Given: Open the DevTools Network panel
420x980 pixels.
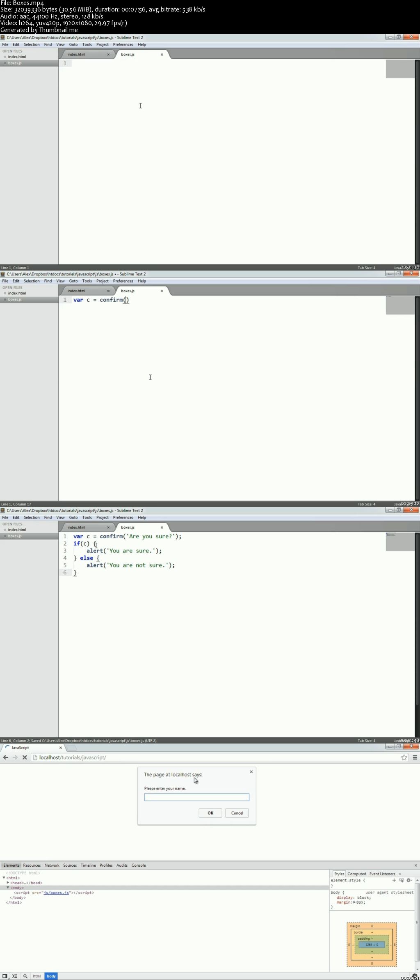Looking at the screenshot, I should pyautogui.click(x=52, y=865).
